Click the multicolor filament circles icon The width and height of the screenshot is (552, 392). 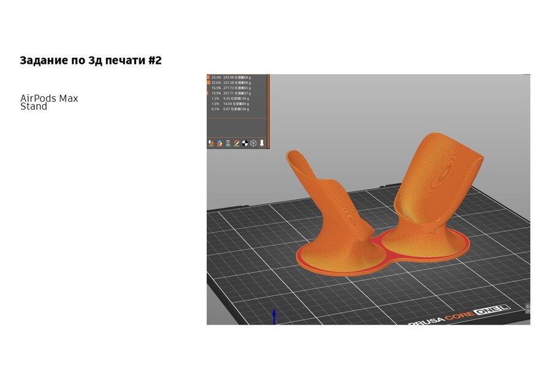pos(220,143)
